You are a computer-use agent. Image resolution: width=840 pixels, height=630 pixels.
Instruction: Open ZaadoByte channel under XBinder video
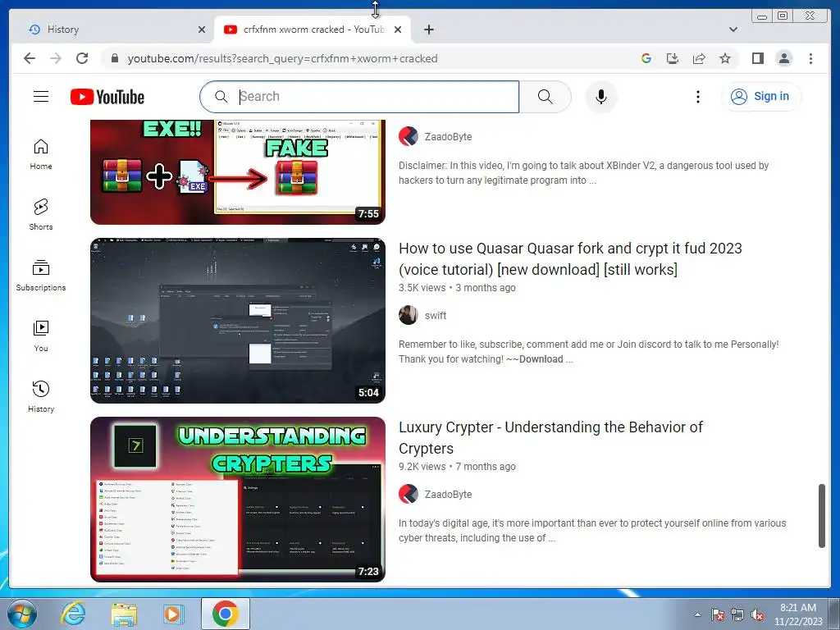point(448,137)
